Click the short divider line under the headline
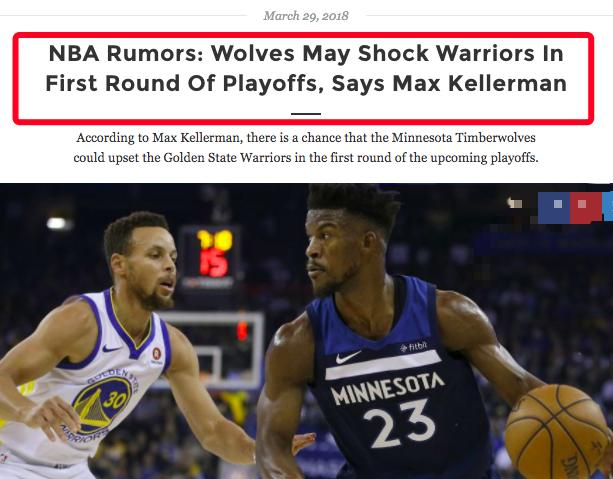Image resolution: width=613 pixels, height=479 pixels. 306,114
